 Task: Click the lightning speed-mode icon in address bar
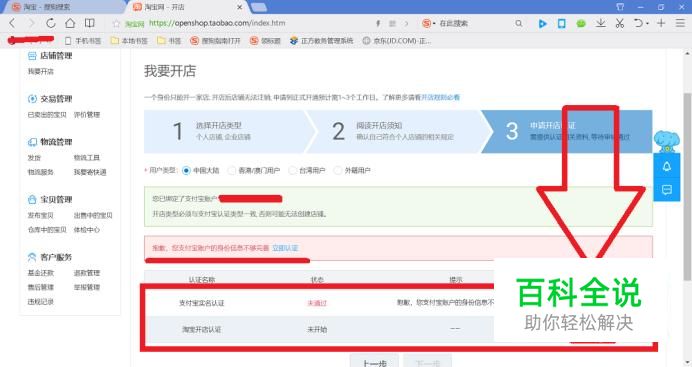pos(378,23)
